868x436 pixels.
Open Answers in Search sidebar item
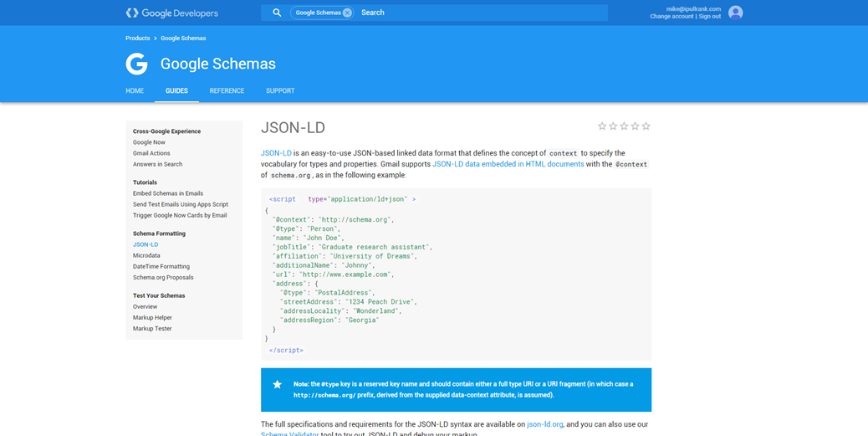pos(157,165)
